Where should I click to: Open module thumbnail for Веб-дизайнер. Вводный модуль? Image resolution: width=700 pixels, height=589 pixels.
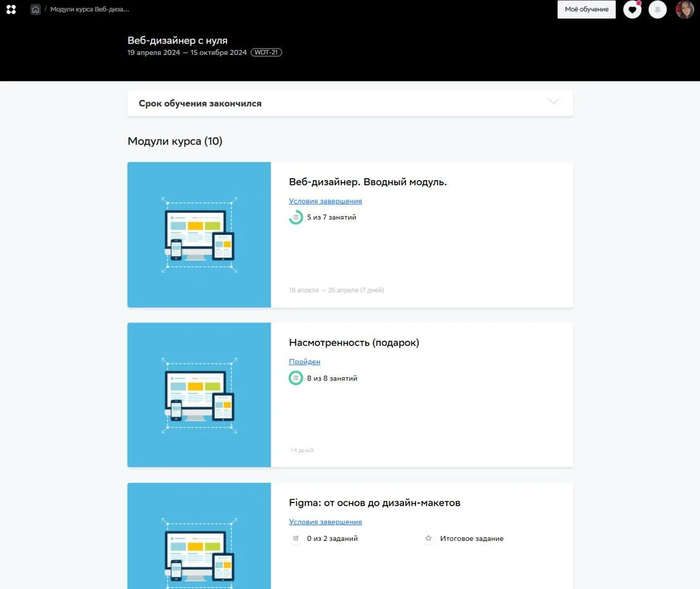(x=199, y=234)
